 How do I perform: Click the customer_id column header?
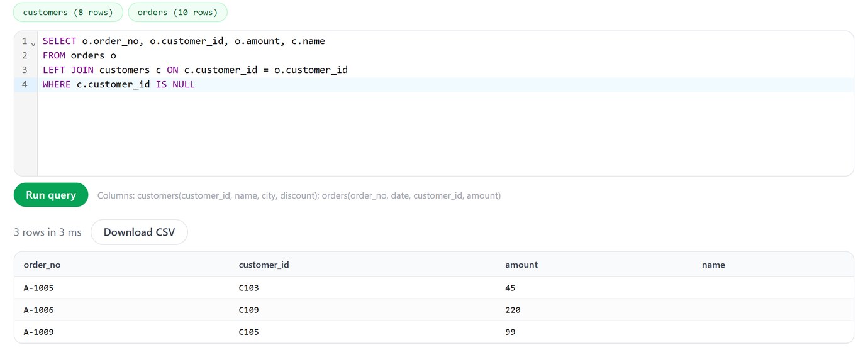coord(264,265)
